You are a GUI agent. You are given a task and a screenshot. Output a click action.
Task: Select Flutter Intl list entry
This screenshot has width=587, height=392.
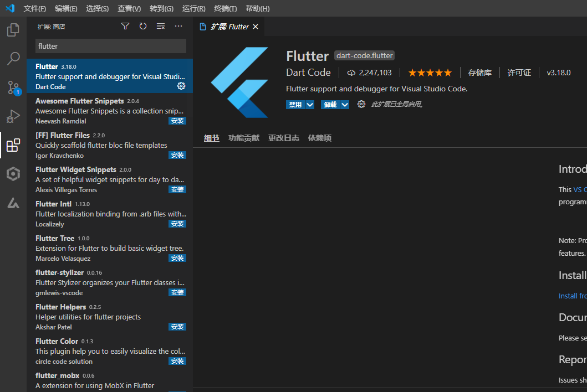click(110, 214)
